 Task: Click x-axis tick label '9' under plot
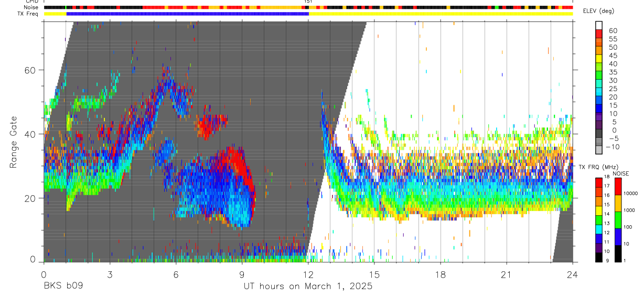click(x=242, y=274)
